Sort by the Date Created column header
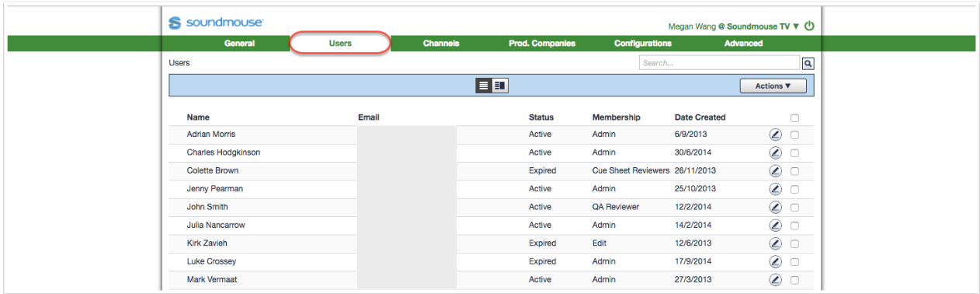The height and width of the screenshot is (294, 980). click(x=700, y=117)
